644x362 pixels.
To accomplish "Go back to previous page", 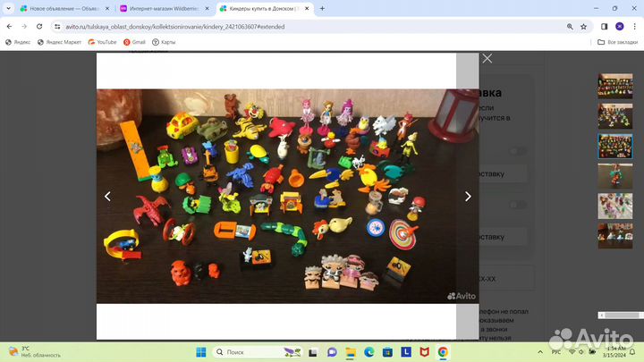I will click(10, 26).
